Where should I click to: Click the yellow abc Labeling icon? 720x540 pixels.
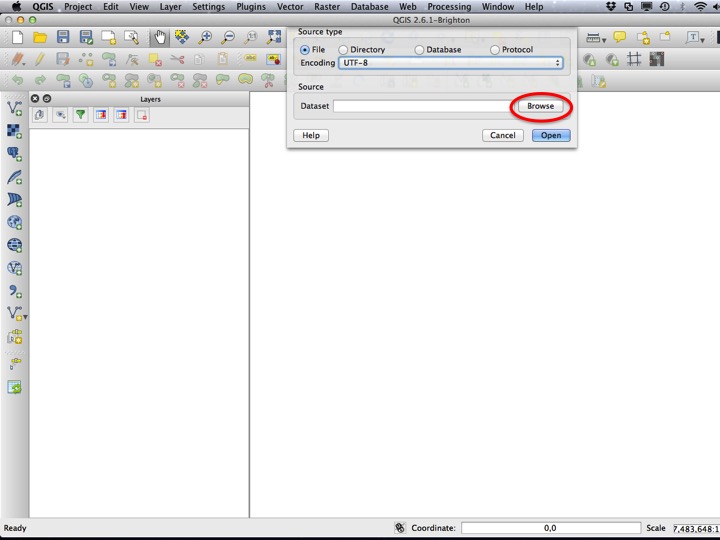(x=251, y=58)
